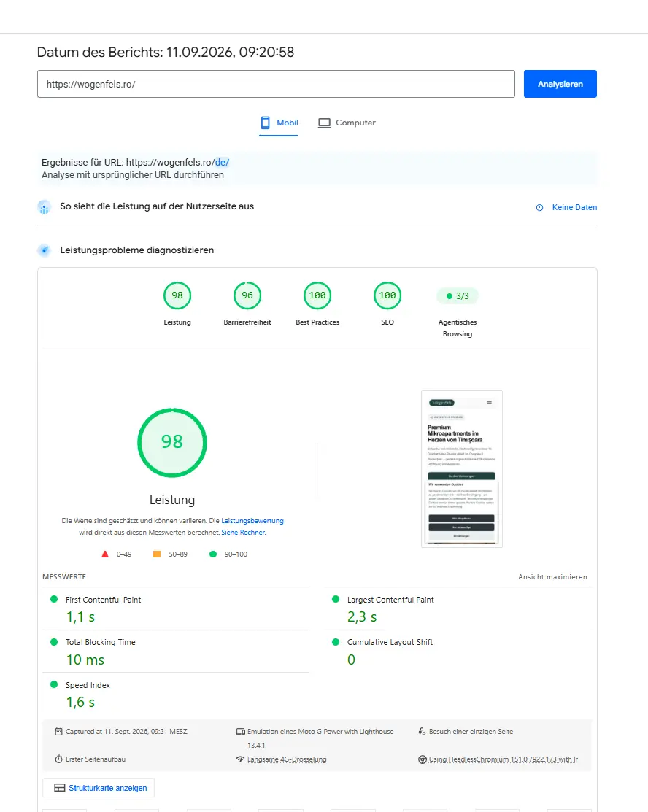The width and height of the screenshot is (648, 812).
Task: Click the icon beside Besuch einer einzigen Seite
Action: tap(423, 732)
